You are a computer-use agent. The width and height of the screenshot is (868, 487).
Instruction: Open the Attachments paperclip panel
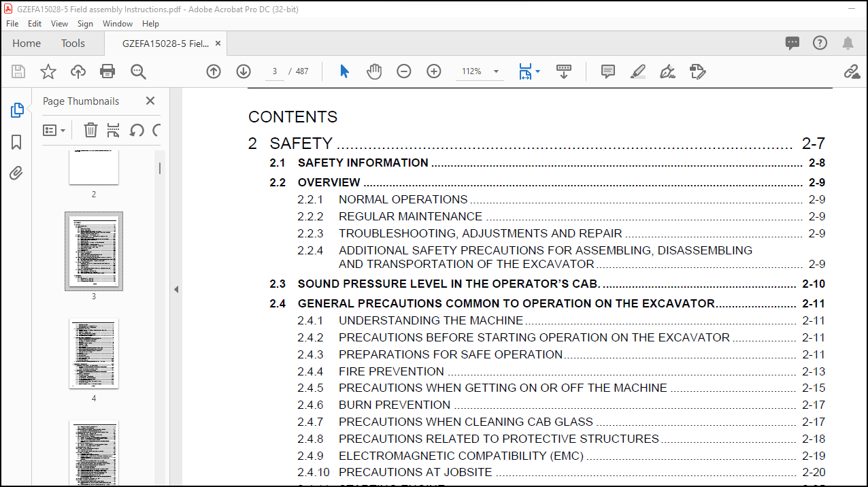pos(17,173)
